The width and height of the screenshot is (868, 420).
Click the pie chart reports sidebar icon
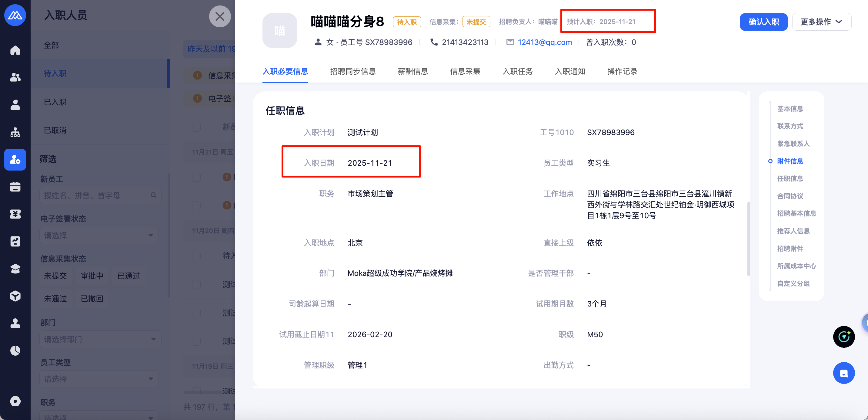coord(15,351)
